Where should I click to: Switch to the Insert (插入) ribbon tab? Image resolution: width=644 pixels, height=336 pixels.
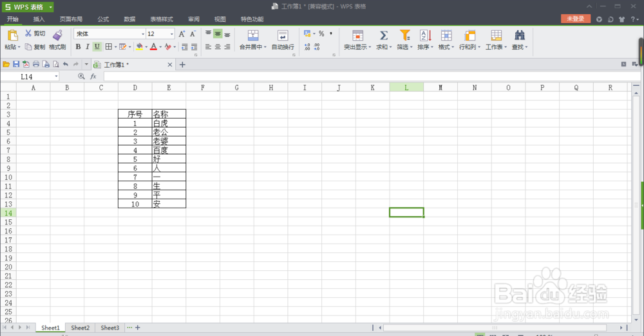click(39, 19)
